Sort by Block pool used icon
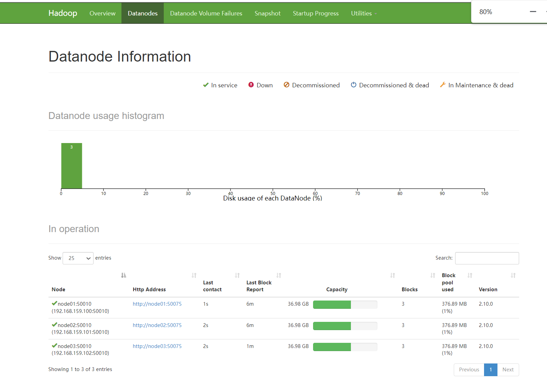The image size is (547, 392). 470,275
